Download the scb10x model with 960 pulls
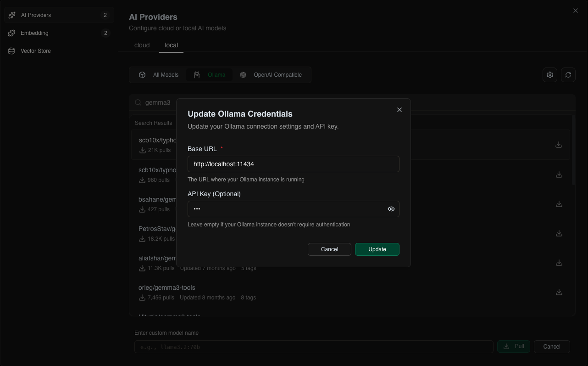The height and width of the screenshot is (366, 588). 559,175
